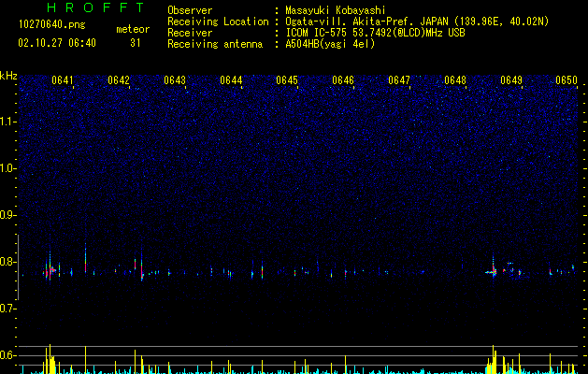Click the 0647 time marker
The image size is (588, 374).
pos(399,80)
